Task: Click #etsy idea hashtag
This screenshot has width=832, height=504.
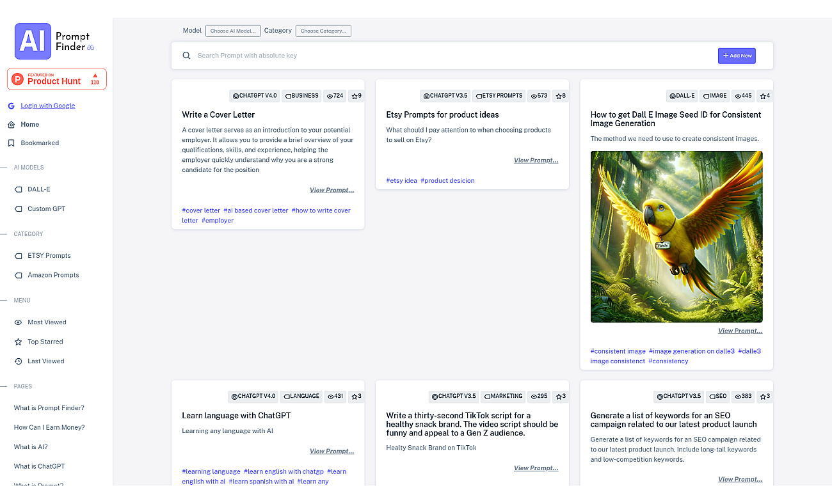Action: pos(401,181)
